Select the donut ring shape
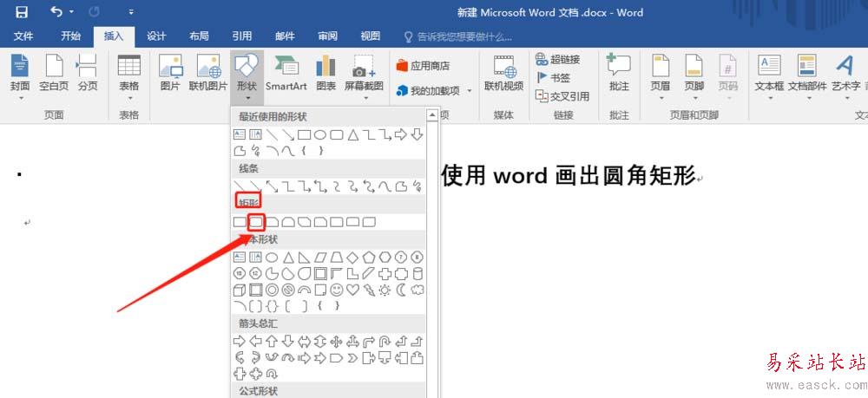Viewport: 868px width, 398px height. (x=271, y=290)
